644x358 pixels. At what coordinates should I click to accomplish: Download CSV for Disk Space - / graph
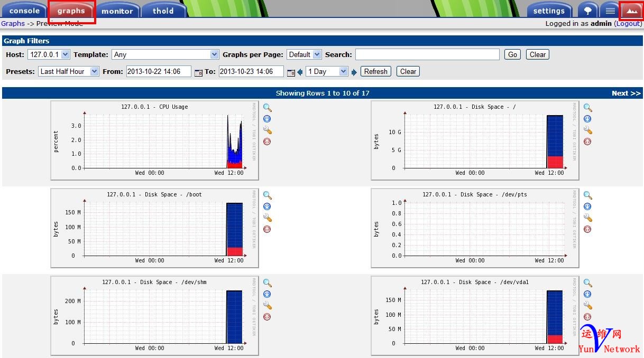click(x=587, y=119)
